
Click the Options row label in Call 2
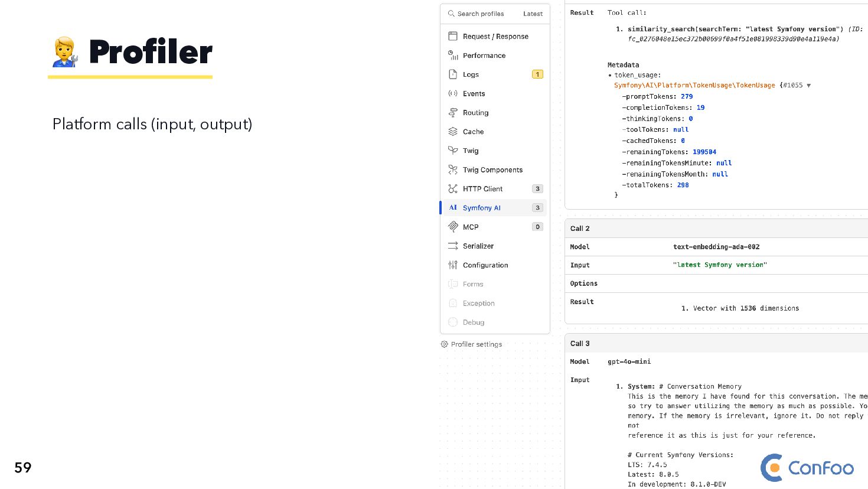tap(583, 283)
